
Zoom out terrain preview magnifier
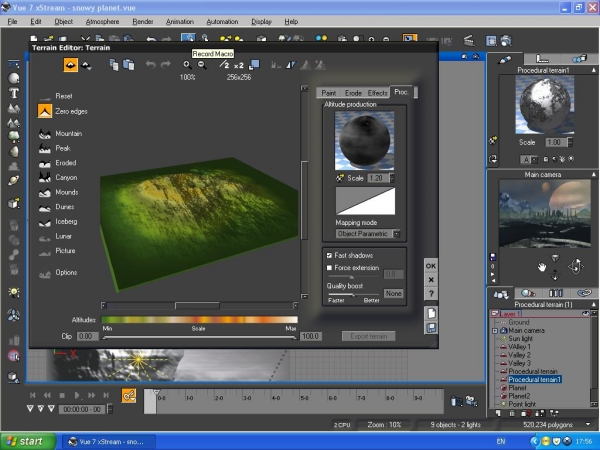tap(202, 65)
